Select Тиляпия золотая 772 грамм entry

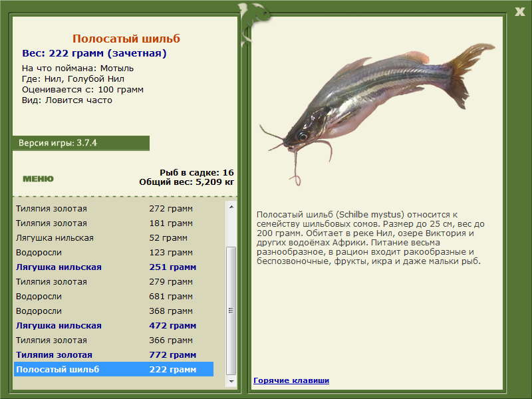[x=113, y=355]
